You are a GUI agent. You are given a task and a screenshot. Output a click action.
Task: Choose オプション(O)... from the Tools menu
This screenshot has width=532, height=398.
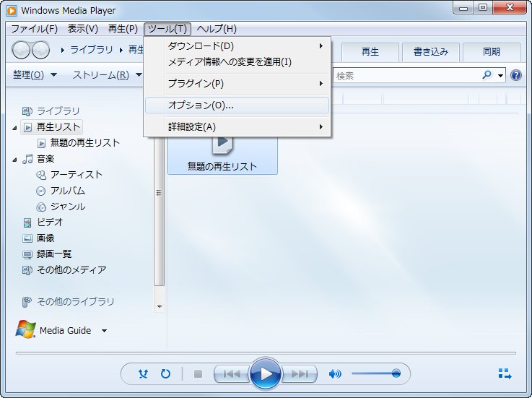click(237, 105)
